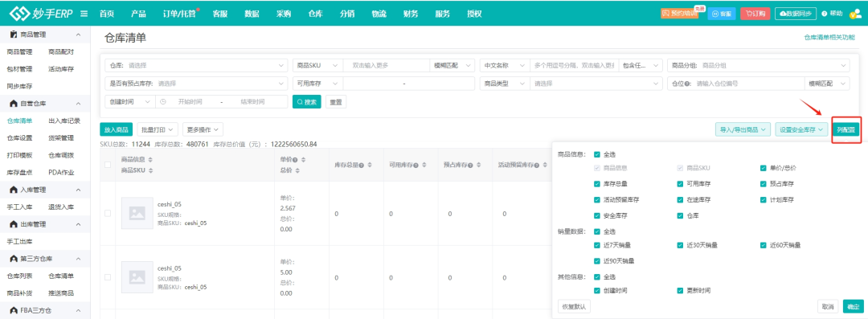This screenshot has height=319, width=868.
Task: Sort by 商品信息 column arrows
Action: [x=150, y=159]
